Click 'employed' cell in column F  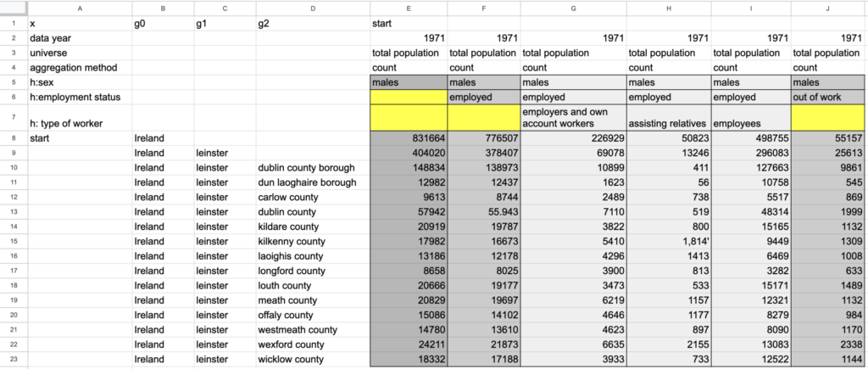(484, 98)
